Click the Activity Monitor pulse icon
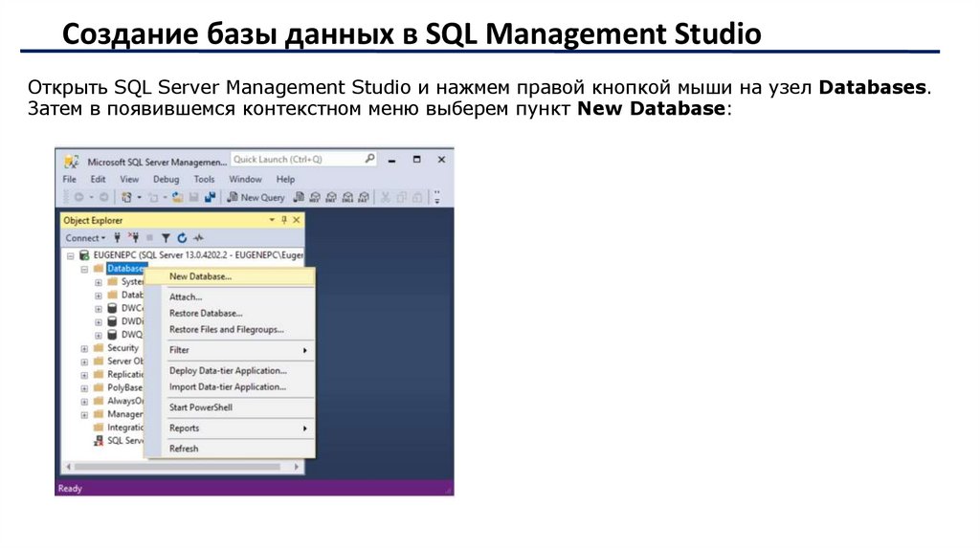The width and height of the screenshot is (980, 549). [199, 237]
